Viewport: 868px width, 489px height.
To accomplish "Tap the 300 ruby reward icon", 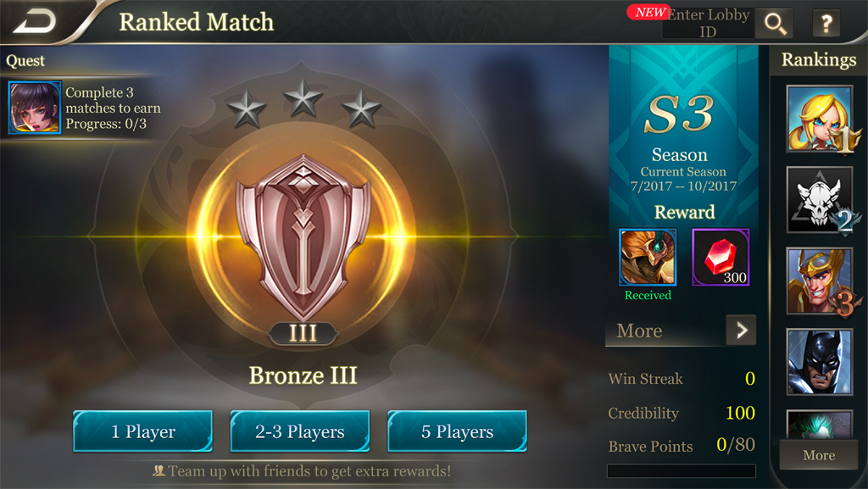I will pyautogui.click(x=721, y=258).
